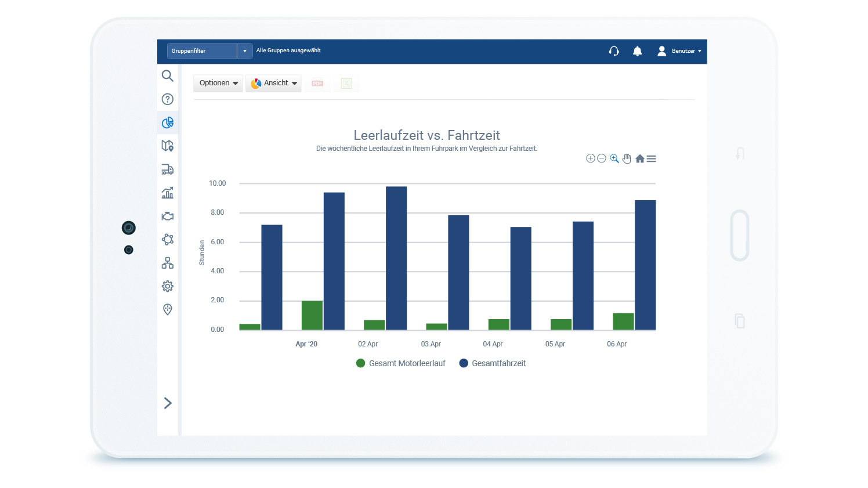
Task: Toggle Gesamt Motorleerlauf series in legend
Action: (401, 363)
